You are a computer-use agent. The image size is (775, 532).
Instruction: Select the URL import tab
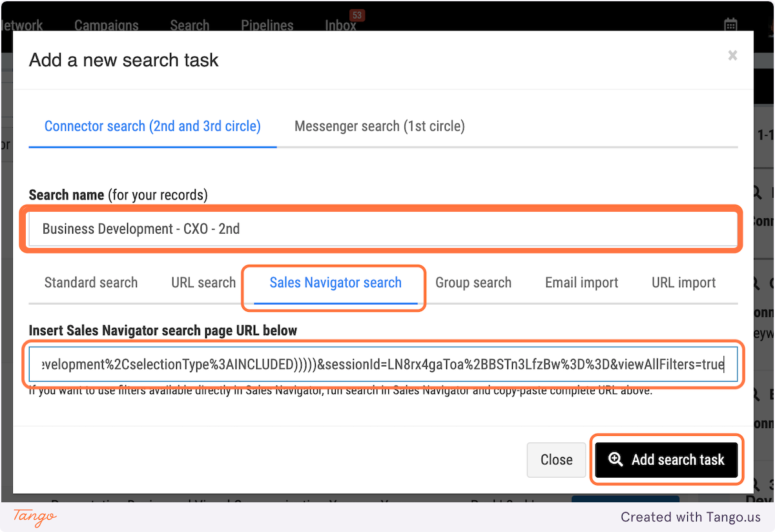click(x=684, y=283)
